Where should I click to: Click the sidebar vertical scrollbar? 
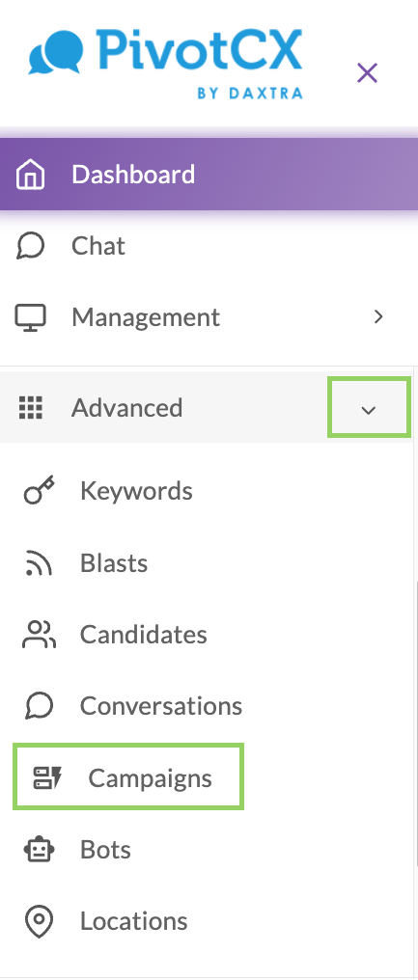(x=415, y=723)
